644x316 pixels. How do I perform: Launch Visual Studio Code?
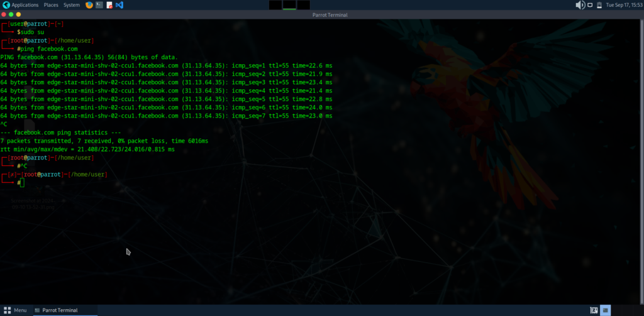point(119,5)
